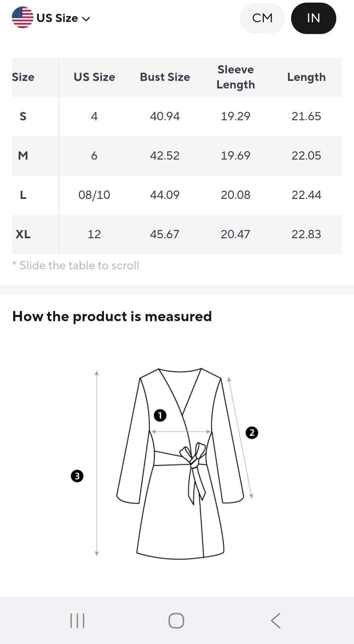The height and width of the screenshot is (644, 354).
Task: Select the size M row label
Action: tap(23, 156)
